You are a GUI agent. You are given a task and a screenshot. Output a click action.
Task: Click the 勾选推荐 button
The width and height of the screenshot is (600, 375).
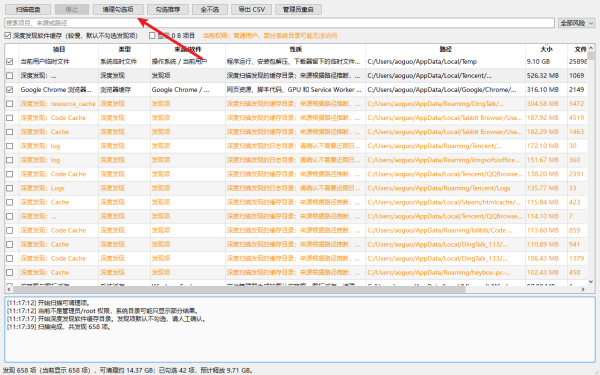[168, 9]
